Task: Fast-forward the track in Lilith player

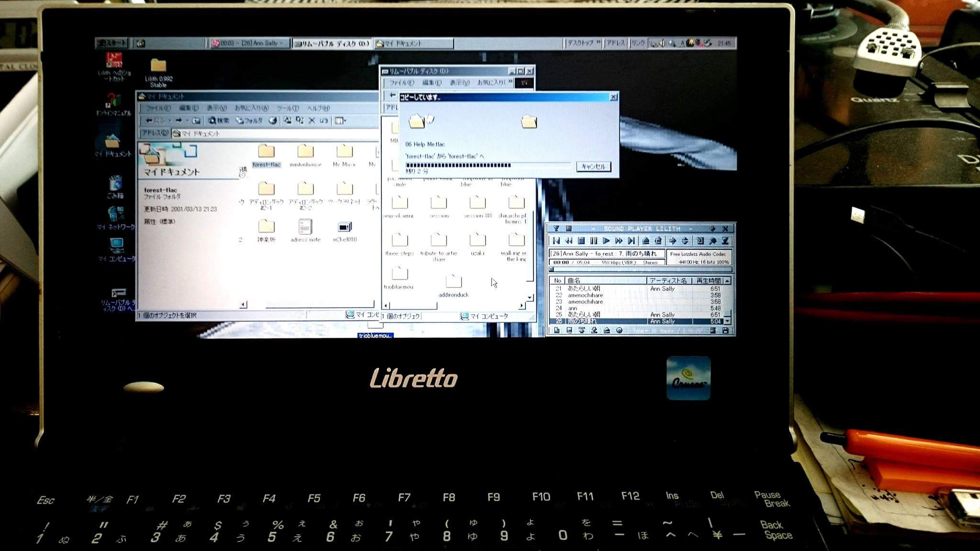Action: [619, 241]
